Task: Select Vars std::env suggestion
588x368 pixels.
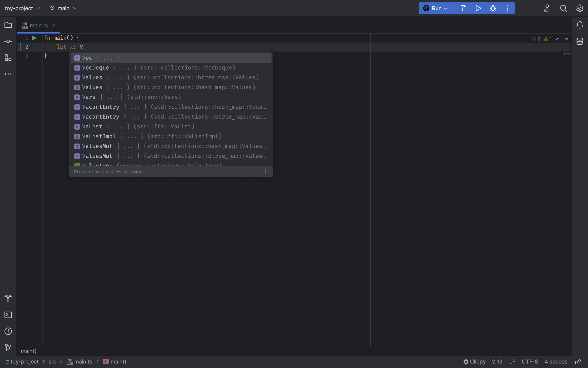Action: 171,97
